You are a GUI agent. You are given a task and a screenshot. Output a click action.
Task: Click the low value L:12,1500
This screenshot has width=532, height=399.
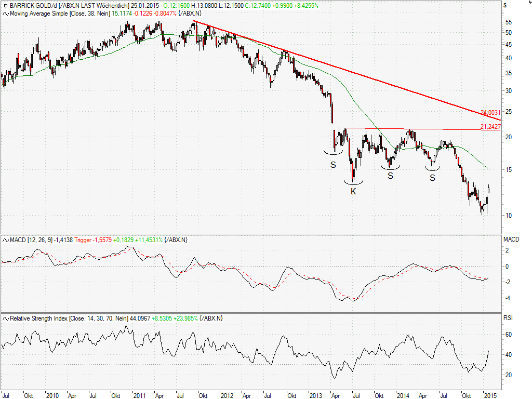tap(231, 6)
